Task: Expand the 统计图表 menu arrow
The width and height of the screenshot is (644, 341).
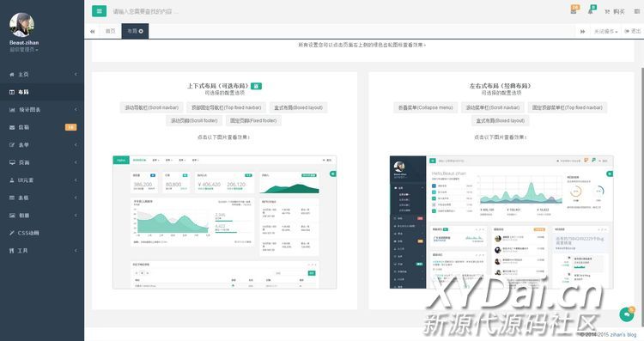Action: click(76, 110)
